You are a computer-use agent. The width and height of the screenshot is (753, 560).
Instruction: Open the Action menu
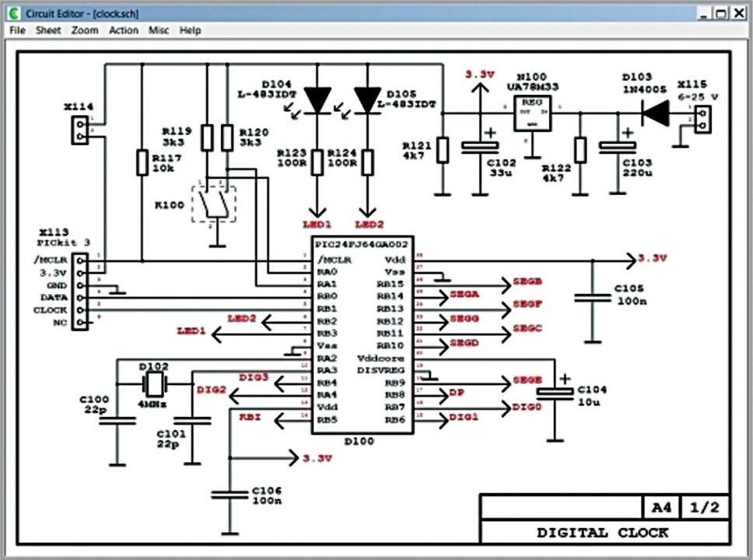point(123,30)
